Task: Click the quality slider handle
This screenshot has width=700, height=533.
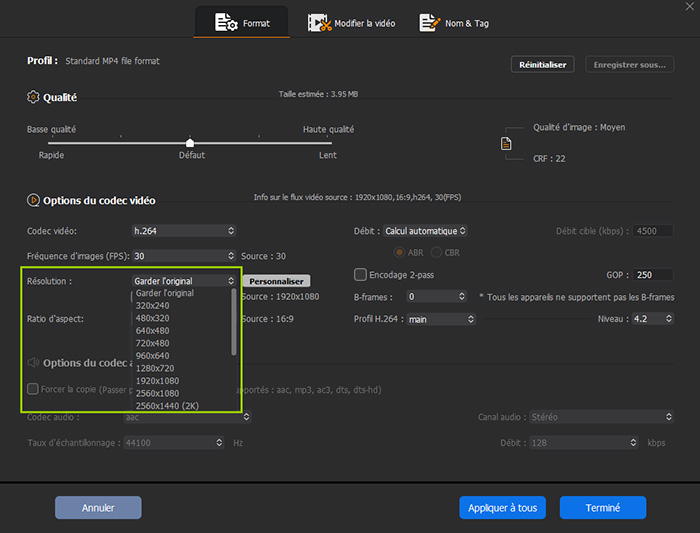Action: (190, 143)
